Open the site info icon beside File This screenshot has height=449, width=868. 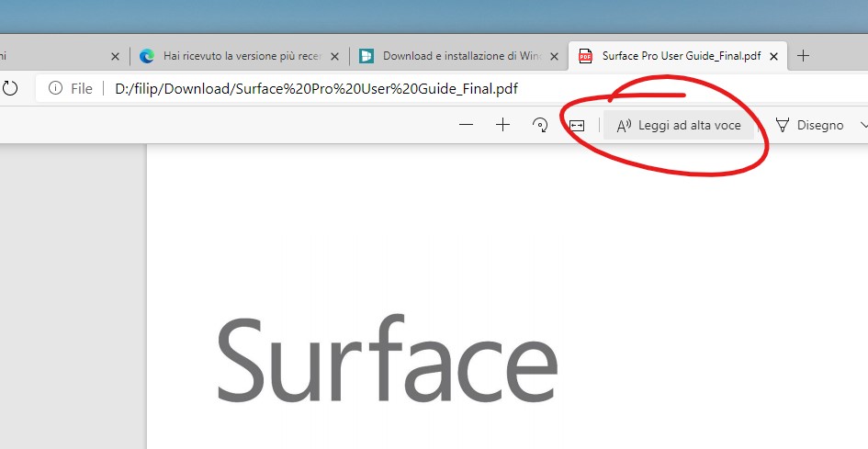pos(55,88)
